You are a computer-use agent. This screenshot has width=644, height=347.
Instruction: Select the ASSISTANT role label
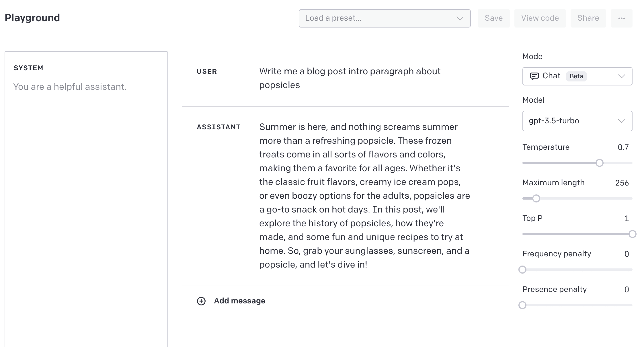tap(218, 127)
